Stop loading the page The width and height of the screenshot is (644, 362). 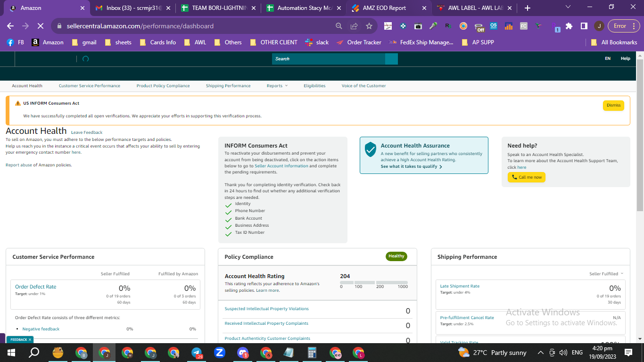coord(41,26)
